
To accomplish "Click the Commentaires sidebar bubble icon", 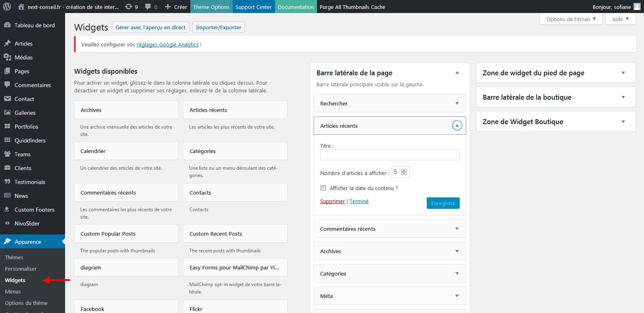I will [7, 85].
